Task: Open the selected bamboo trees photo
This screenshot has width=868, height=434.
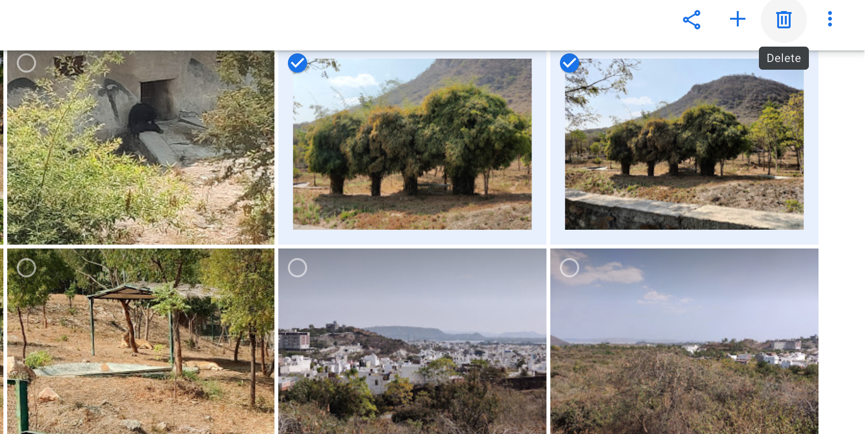Action: 412,144
